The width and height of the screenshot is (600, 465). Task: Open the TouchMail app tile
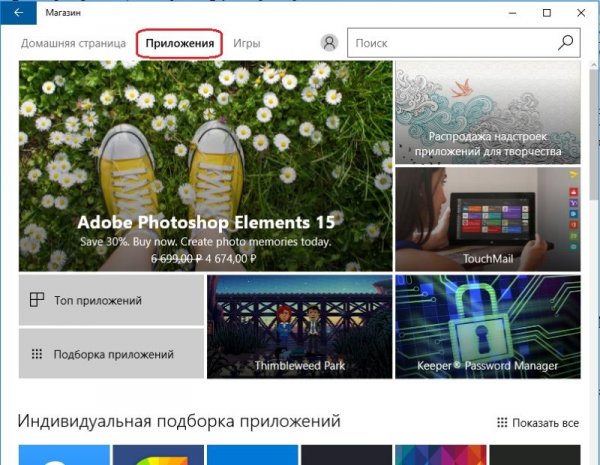(x=487, y=219)
